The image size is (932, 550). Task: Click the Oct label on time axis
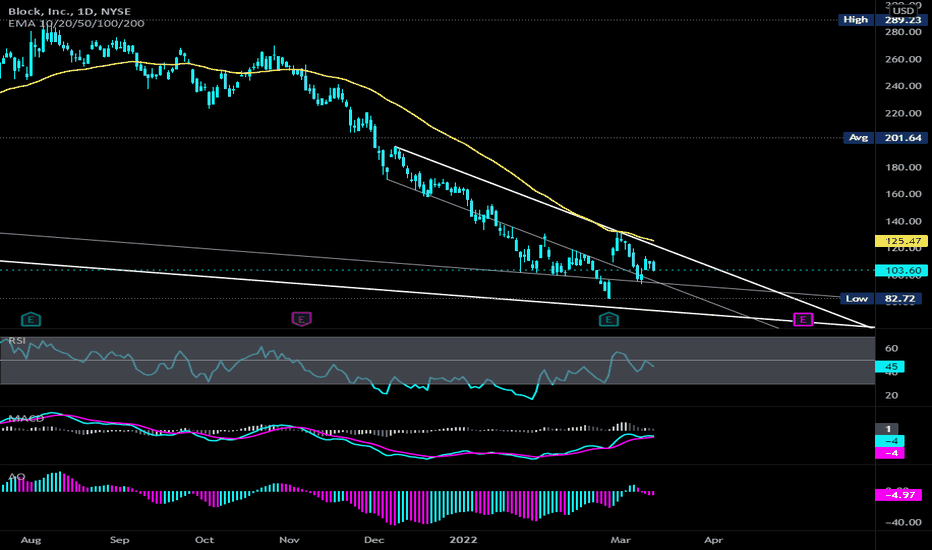coord(204,540)
